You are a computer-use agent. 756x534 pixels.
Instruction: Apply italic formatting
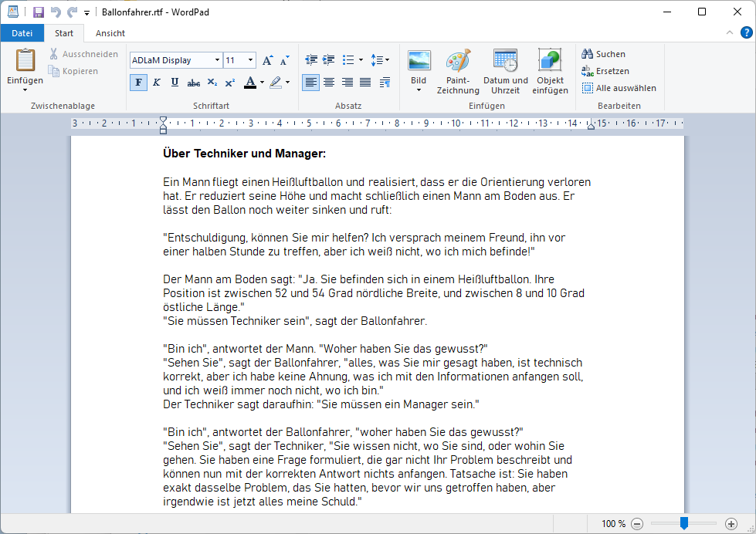156,82
